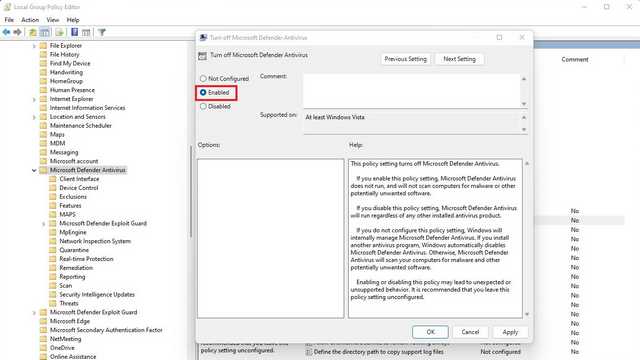
Task: Click the Comment box scroll-down arrow
Action: [x=524, y=104]
